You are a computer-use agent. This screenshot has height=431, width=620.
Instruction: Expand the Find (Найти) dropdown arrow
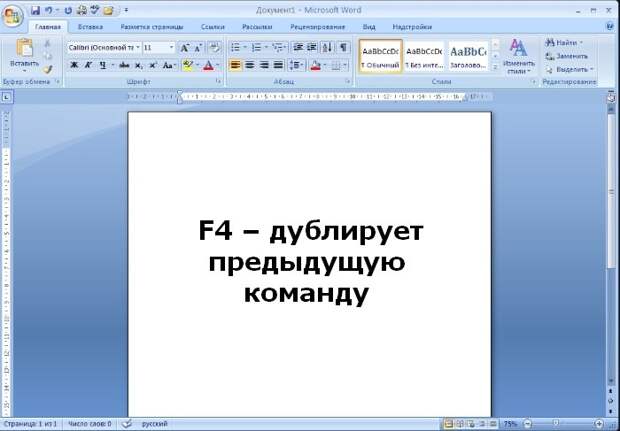tap(582, 43)
